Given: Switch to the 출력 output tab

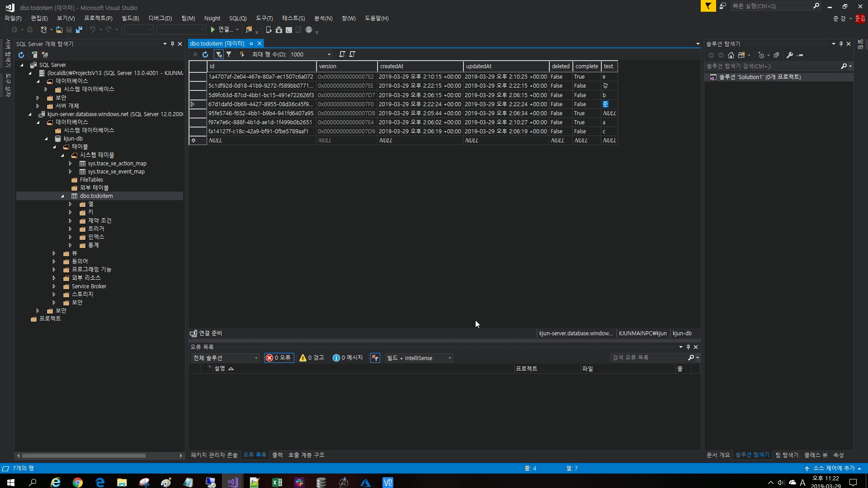Looking at the screenshot, I should tap(277, 455).
